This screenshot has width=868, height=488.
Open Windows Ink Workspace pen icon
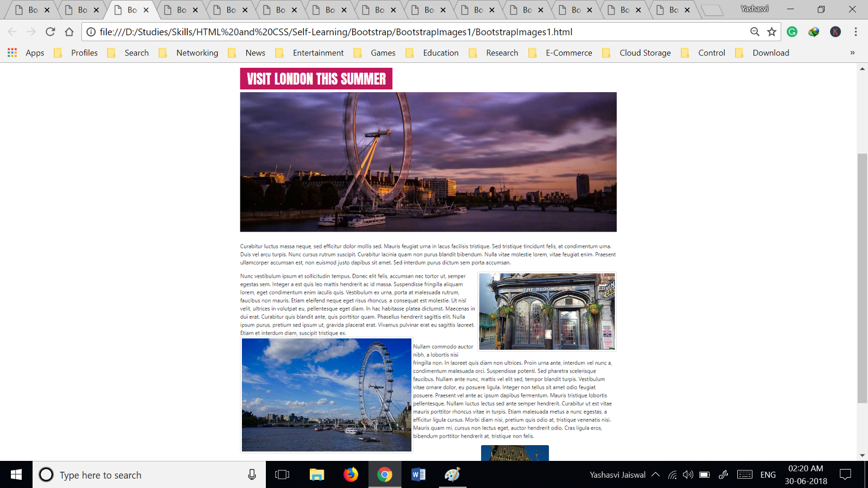tap(723, 475)
